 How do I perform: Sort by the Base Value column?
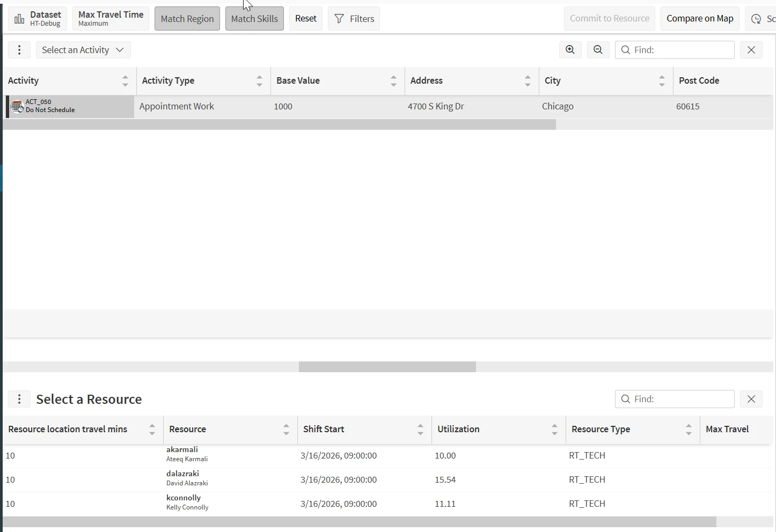(x=393, y=81)
